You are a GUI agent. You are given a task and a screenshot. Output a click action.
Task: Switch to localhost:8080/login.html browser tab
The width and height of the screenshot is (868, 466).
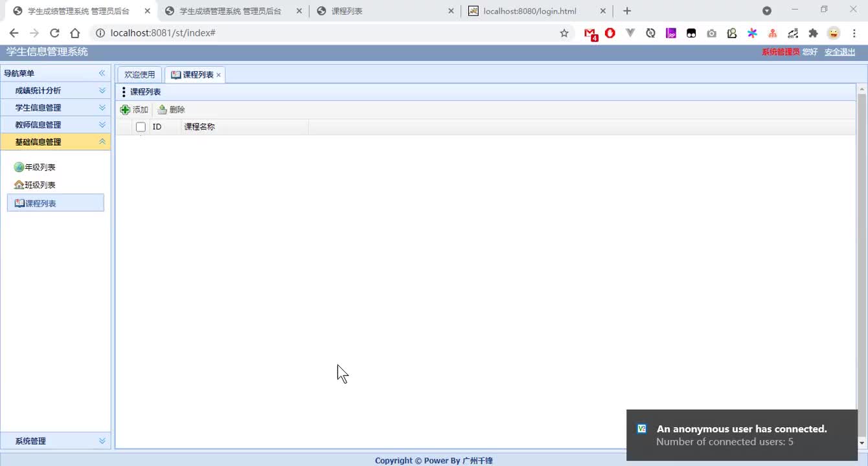point(538,11)
